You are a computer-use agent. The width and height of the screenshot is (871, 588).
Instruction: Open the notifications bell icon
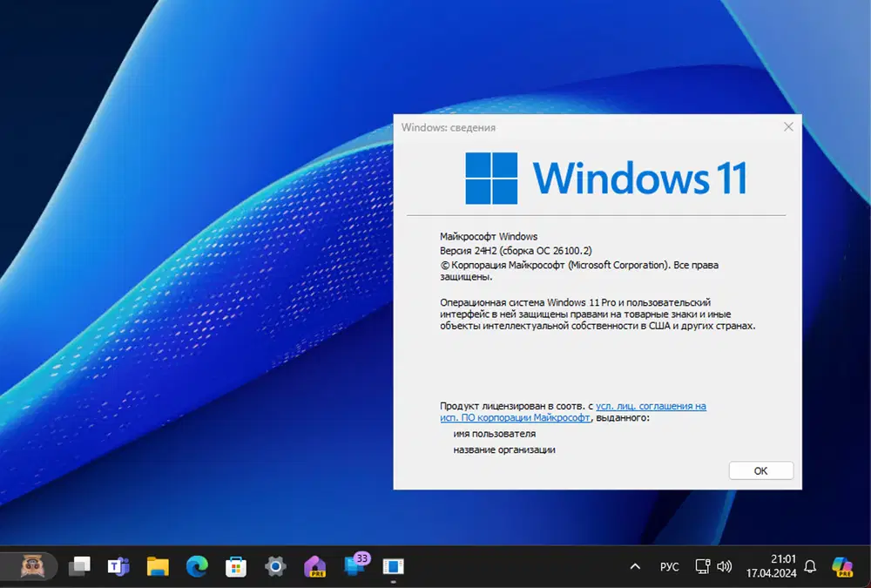810,566
